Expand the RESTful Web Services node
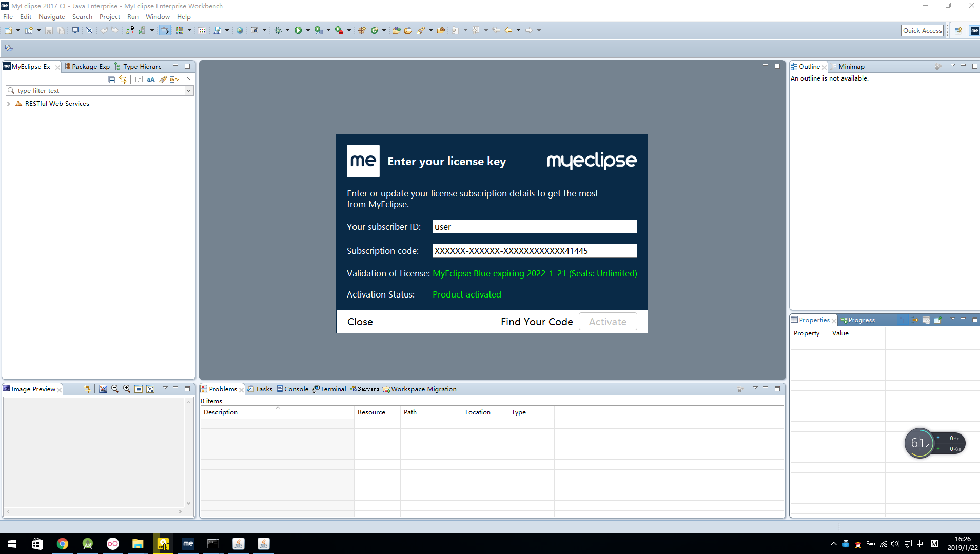 click(x=8, y=104)
